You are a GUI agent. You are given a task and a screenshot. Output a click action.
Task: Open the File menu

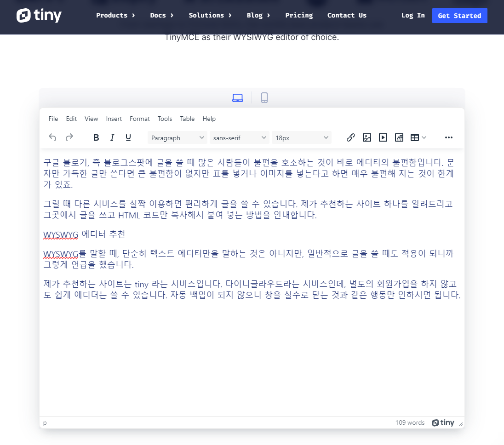53,119
